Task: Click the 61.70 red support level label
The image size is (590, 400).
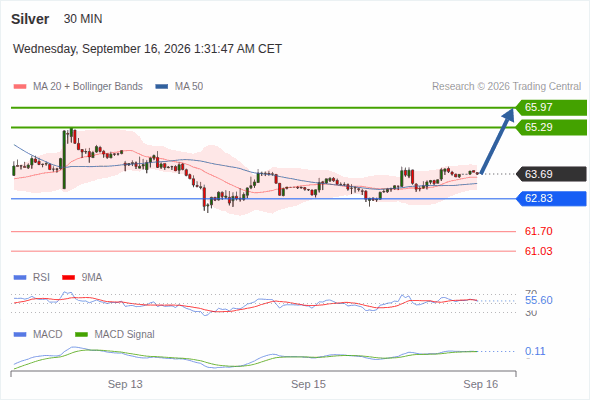Action: 538,231
